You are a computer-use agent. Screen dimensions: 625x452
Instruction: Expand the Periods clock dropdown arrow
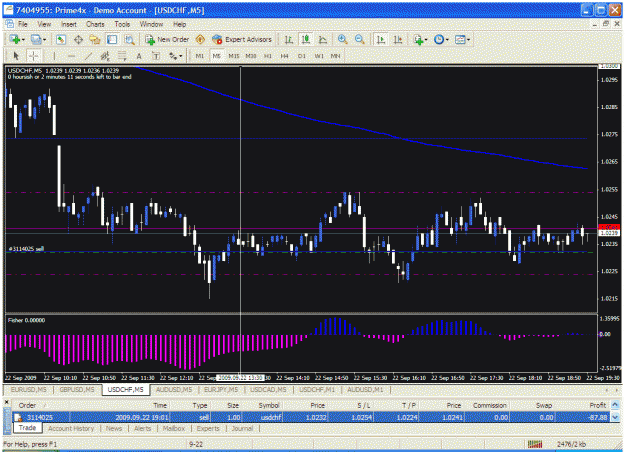447,40
